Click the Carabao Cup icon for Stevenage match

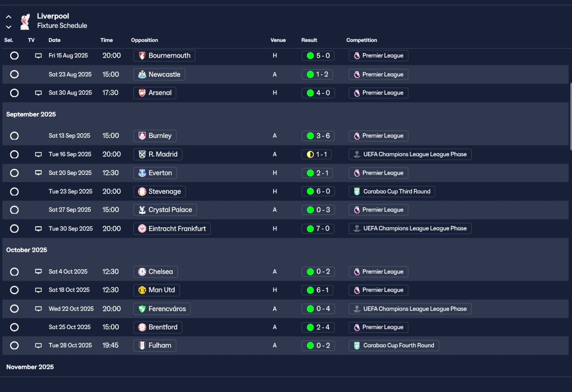(x=357, y=192)
